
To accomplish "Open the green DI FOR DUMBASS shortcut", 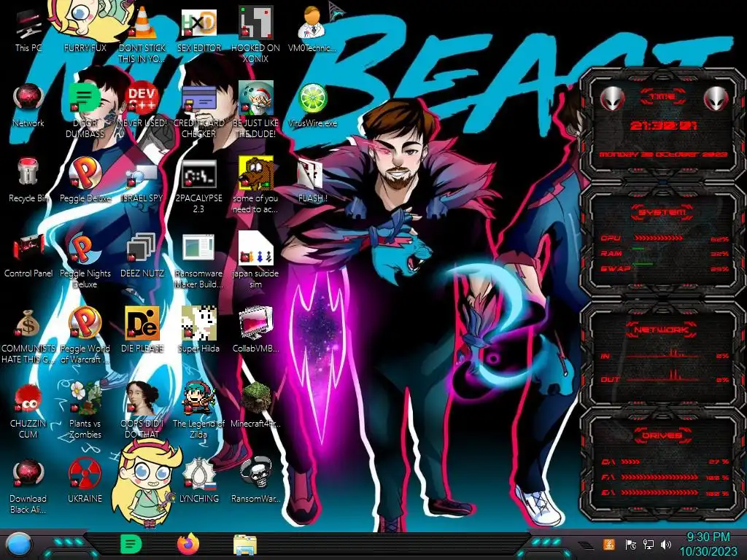I will pyautogui.click(x=85, y=111).
